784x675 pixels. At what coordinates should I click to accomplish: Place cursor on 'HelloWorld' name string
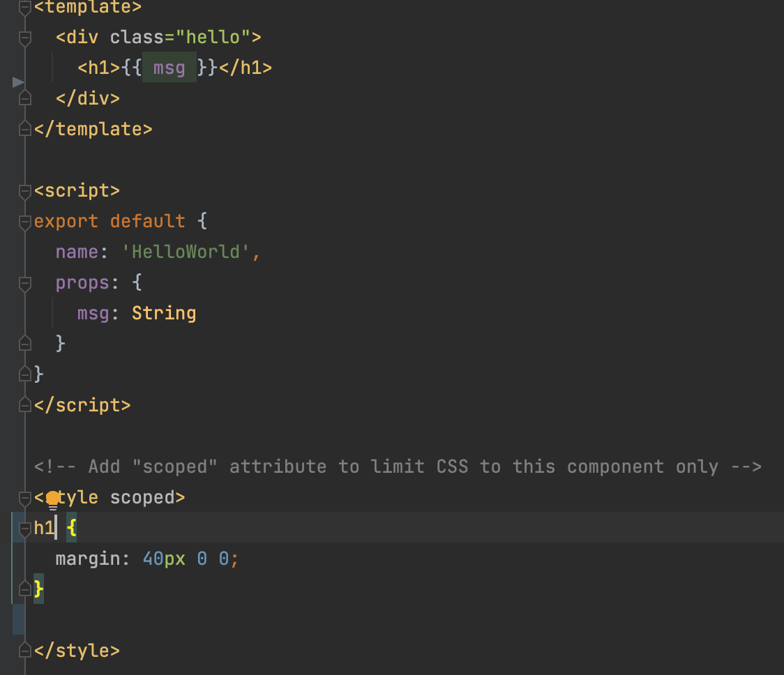click(x=186, y=252)
